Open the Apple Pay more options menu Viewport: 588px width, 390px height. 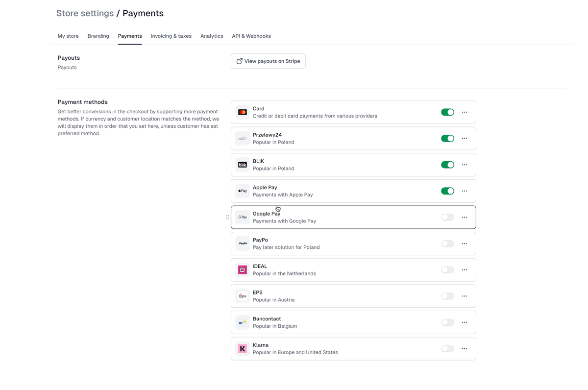click(465, 191)
